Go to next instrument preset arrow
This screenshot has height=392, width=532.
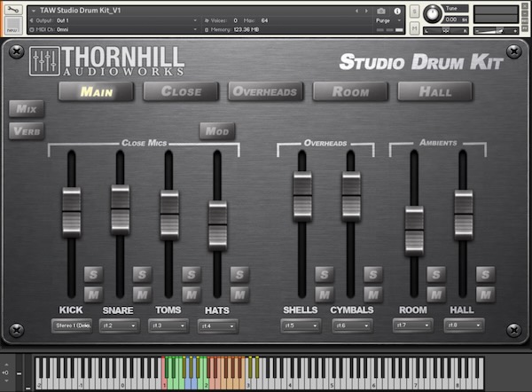pyautogui.click(x=366, y=12)
